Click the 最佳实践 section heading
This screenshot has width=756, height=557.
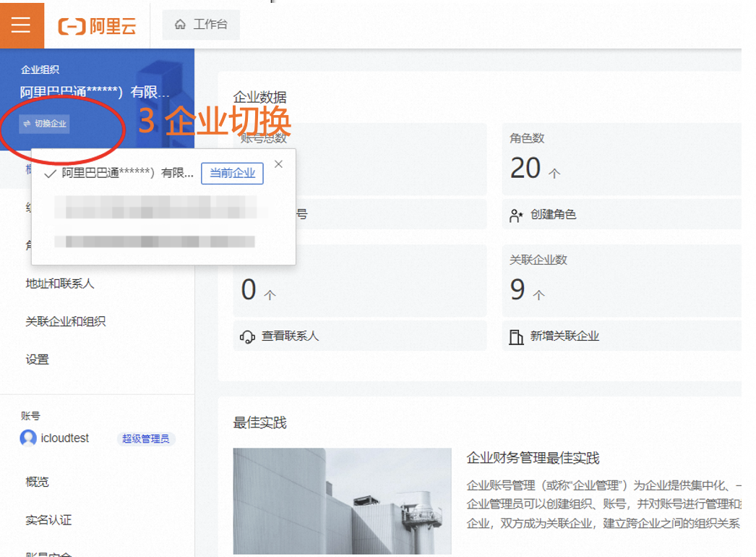click(260, 423)
